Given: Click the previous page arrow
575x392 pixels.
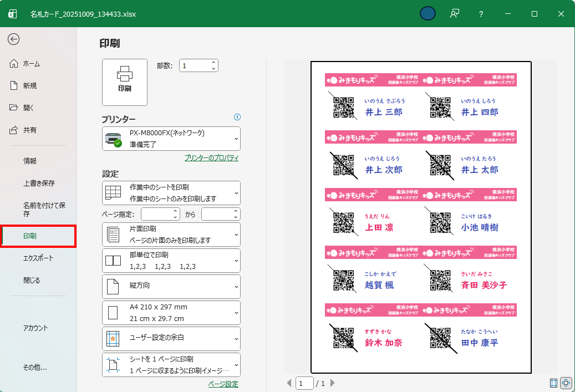Looking at the screenshot, I should [x=289, y=383].
